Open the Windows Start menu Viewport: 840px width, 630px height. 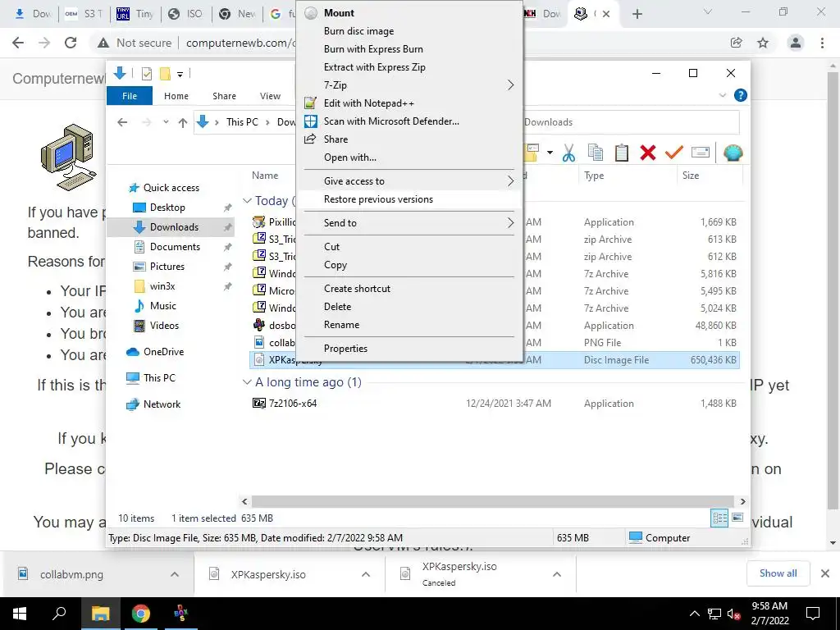click(x=20, y=614)
